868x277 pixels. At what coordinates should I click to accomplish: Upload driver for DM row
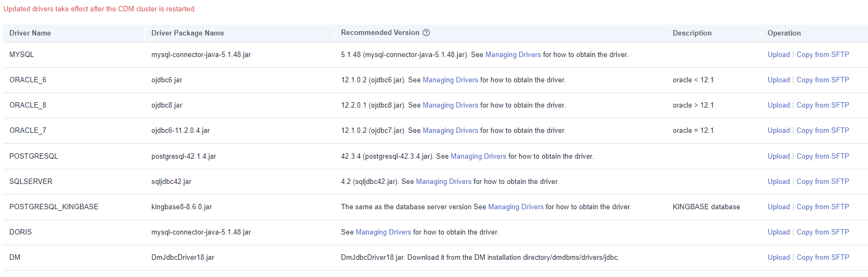778,258
